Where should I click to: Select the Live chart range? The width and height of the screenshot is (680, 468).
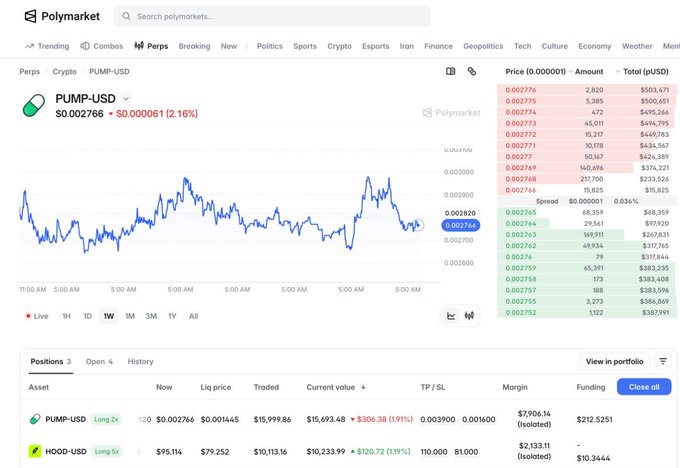(37, 316)
